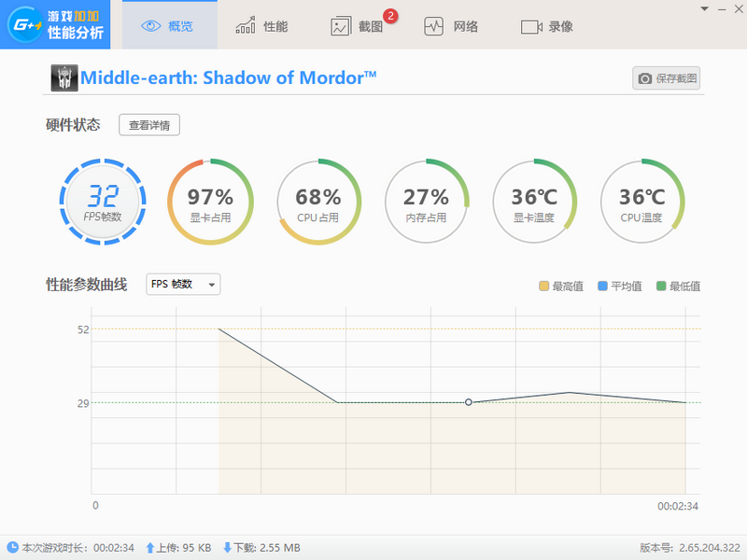The image size is (747, 560).
Task: Switch to the 性能 performance tab
Action: [262, 26]
